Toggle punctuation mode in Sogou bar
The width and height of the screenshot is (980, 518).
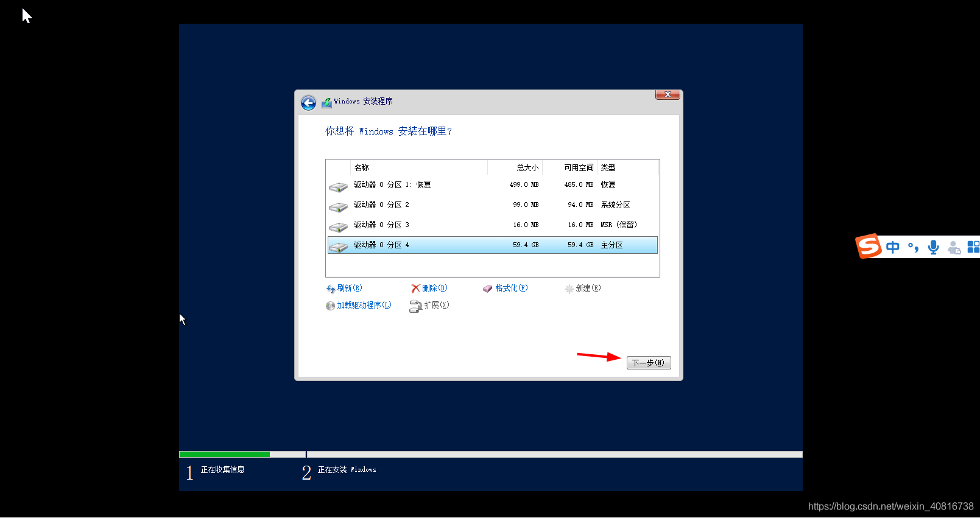click(913, 247)
